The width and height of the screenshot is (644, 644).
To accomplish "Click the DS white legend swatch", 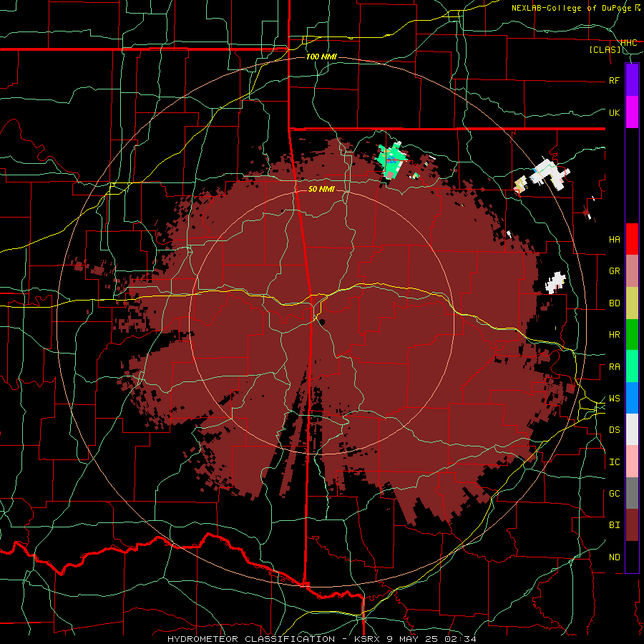I will click(x=632, y=429).
